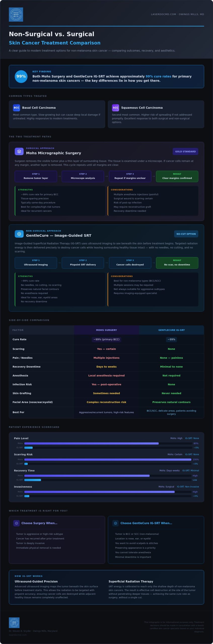Screen dimensions: 213x644
Task: Select the Ultrasound imaging step box
Action: [36, 263]
